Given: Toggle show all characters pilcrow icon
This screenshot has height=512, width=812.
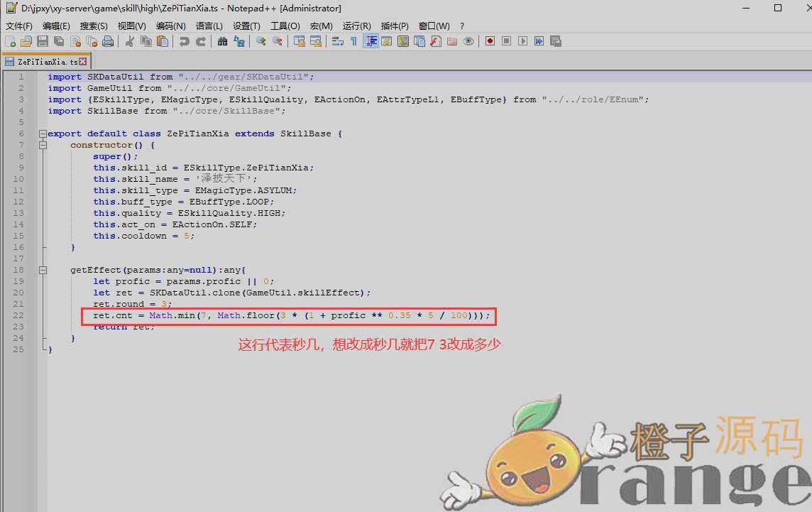Looking at the screenshot, I should 353,42.
